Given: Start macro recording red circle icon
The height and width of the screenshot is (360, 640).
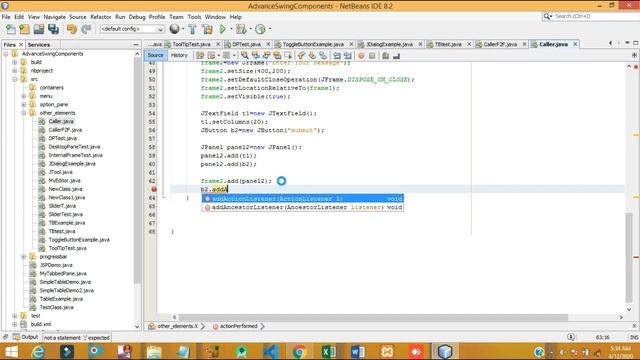Looking at the screenshot, I should pyautogui.click(x=361, y=55).
